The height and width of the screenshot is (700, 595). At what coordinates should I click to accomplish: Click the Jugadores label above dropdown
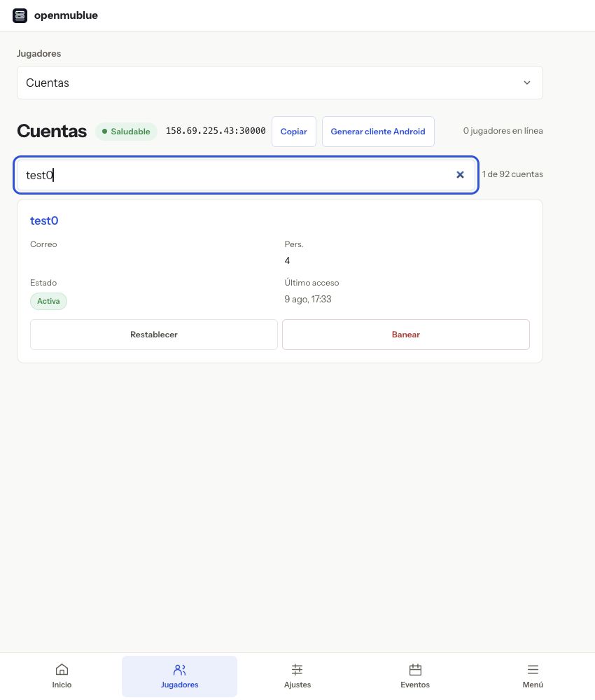click(38, 54)
